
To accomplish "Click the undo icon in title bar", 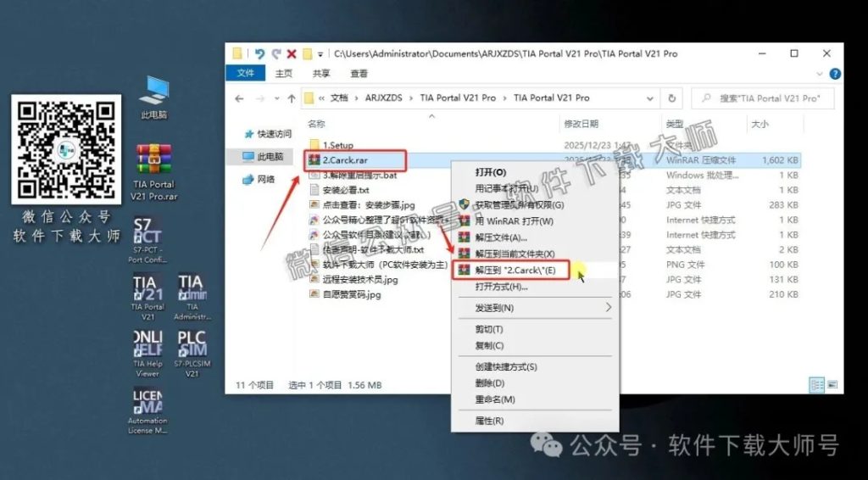I will [259, 53].
